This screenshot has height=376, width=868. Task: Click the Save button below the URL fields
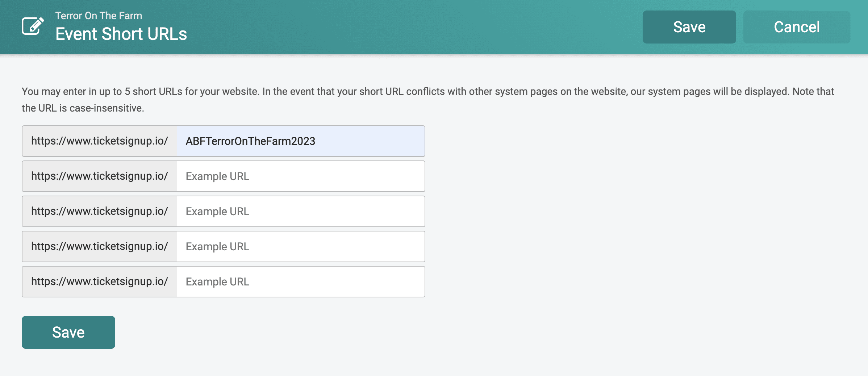(x=68, y=332)
